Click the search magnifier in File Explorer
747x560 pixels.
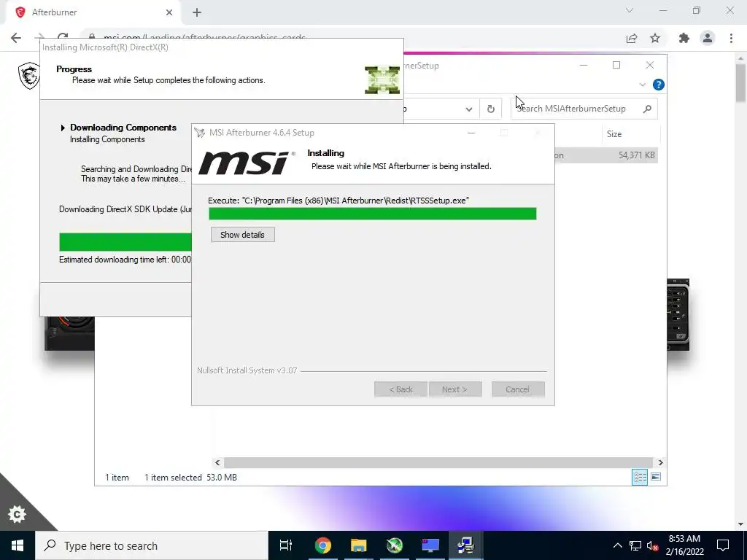coord(647,109)
